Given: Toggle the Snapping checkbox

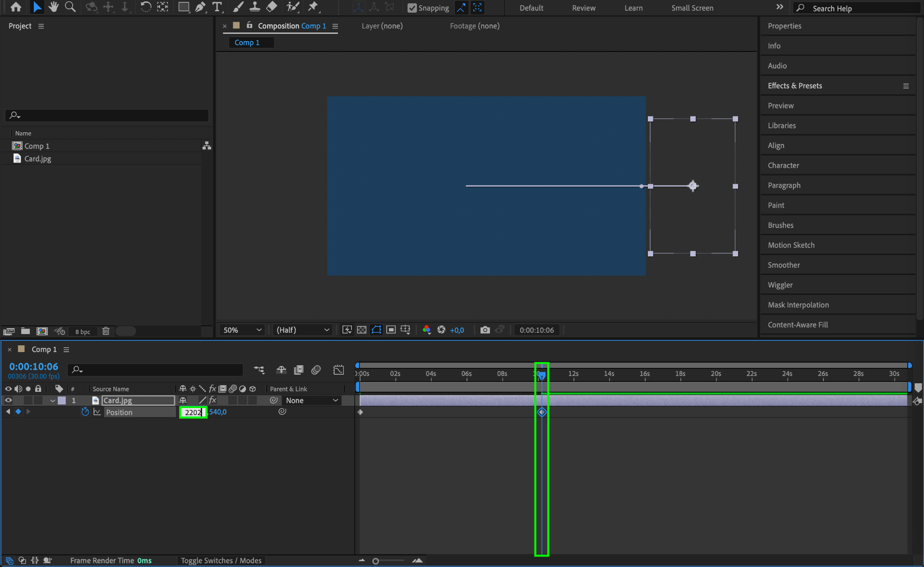Looking at the screenshot, I should (412, 8).
